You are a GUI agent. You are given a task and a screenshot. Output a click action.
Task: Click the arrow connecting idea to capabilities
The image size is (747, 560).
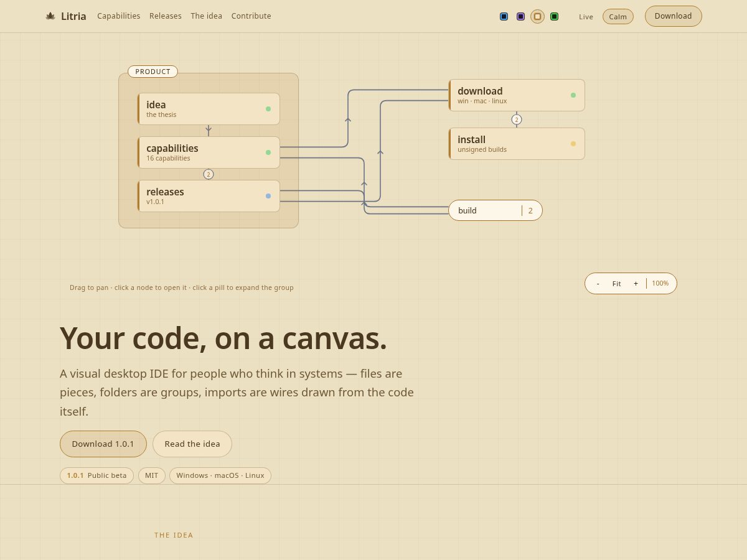pyautogui.click(x=209, y=131)
